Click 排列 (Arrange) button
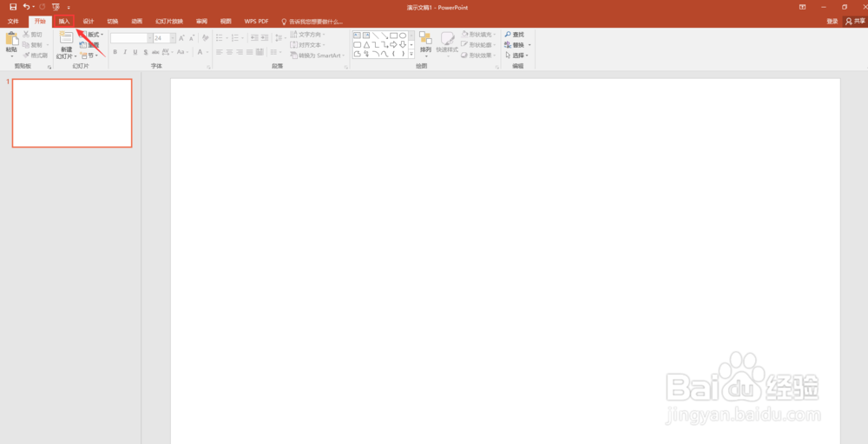 (x=425, y=43)
